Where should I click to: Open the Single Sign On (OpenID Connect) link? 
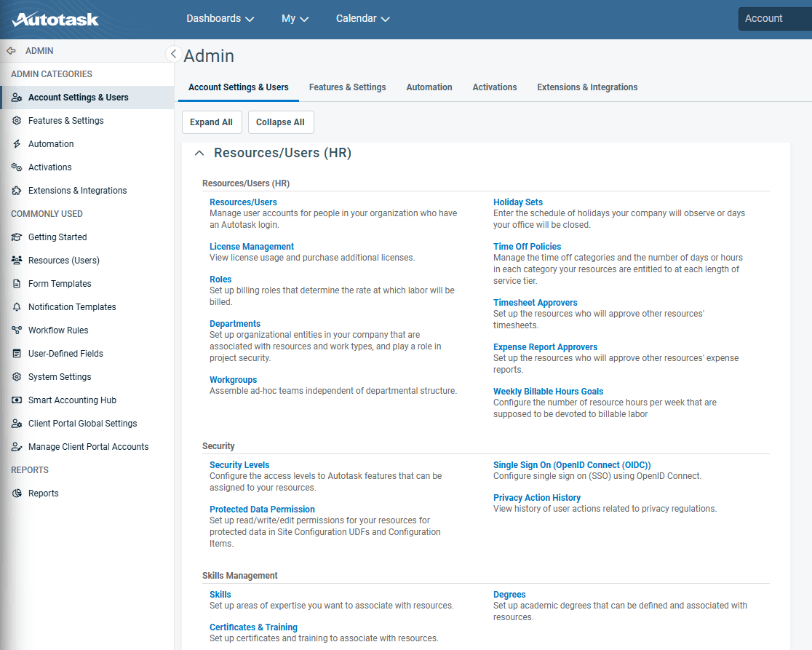(x=572, y=466)
